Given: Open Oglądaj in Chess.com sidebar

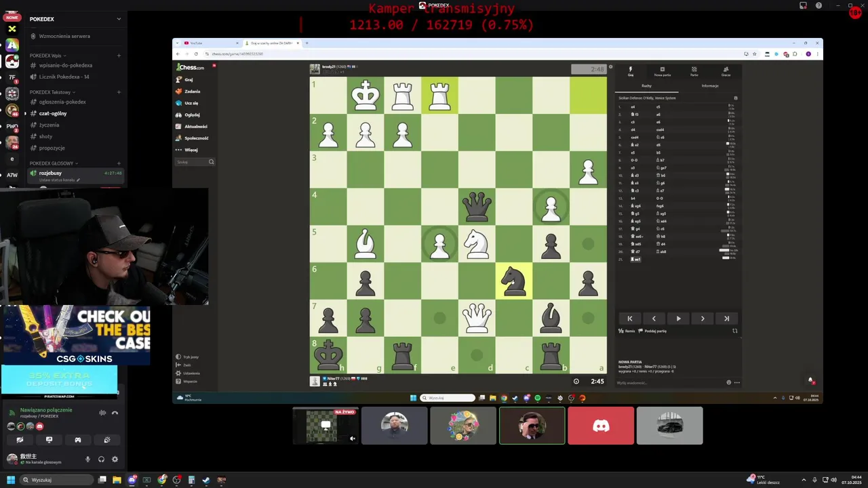Looking at the screenshot, I should pyautogui.click(x=187, y=115).
